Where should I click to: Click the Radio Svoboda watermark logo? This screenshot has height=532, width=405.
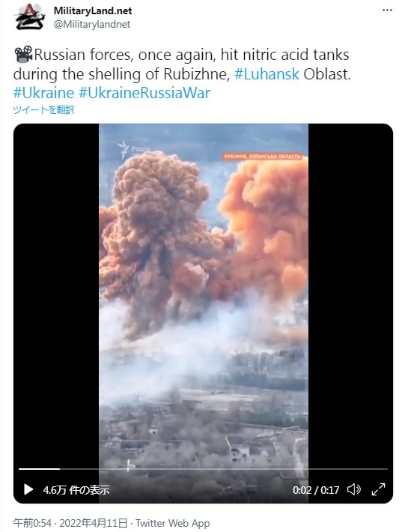click(x=133, y=151)
